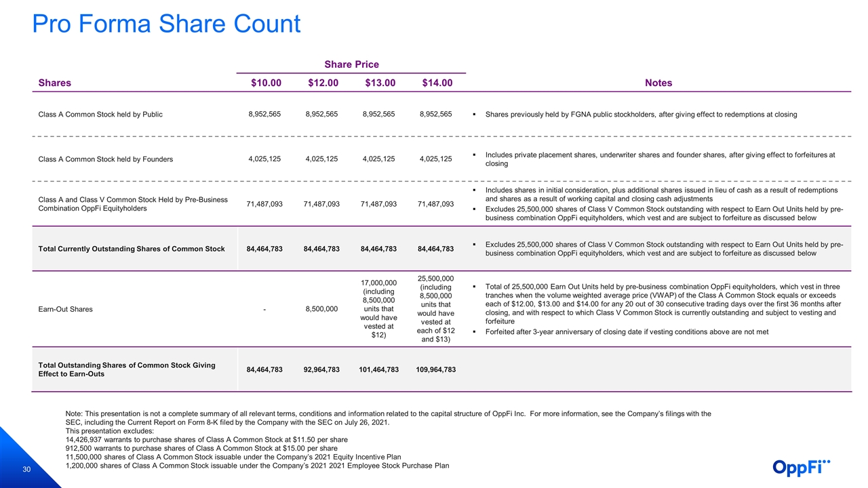Click the "Earn-Out Shares" row label
This screenshot has width=868, height=488.
tap(66, 309)
